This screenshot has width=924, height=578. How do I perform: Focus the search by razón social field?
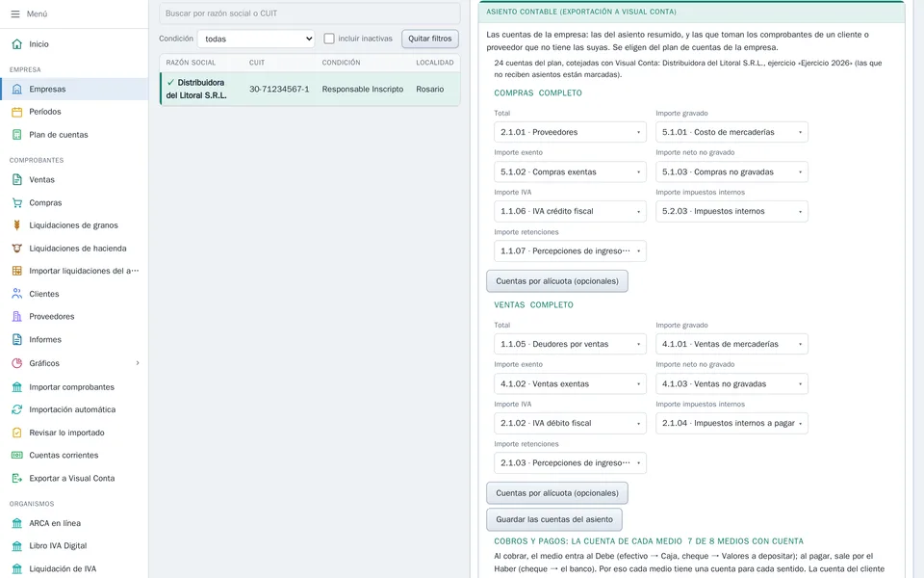point(309,13)
